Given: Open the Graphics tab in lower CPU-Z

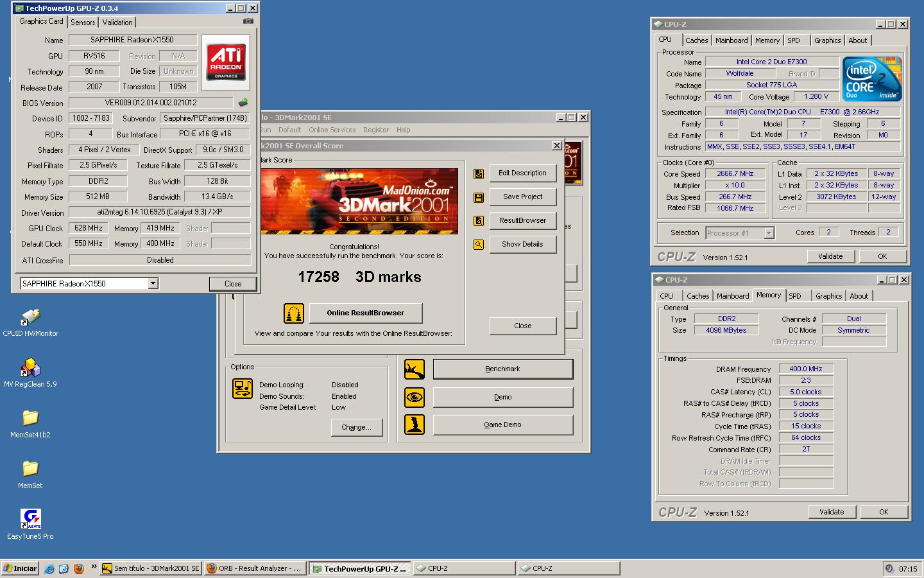Looking at the screenshot, I should coord(828,296).
